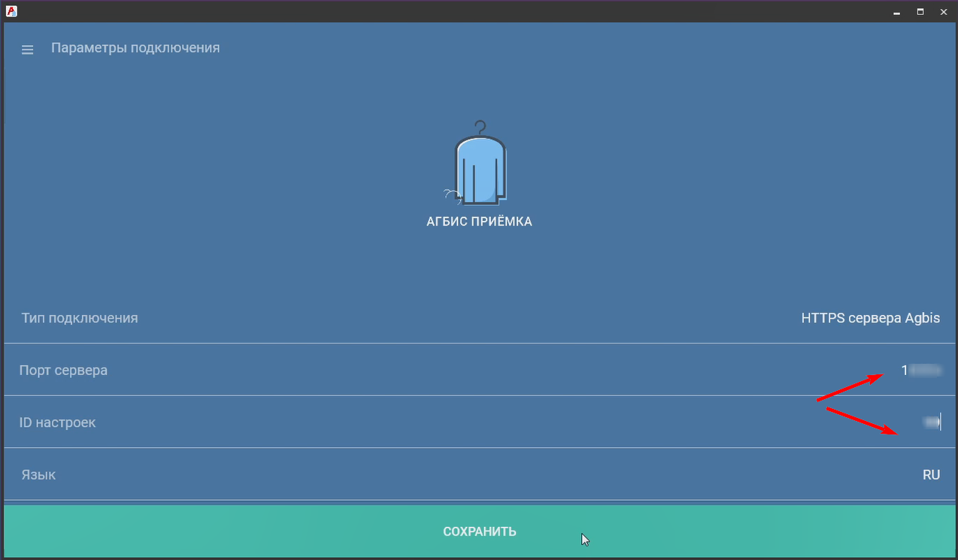Screen dimensions: 958x560
Task: Close the application window
Action: click(943, 11)
